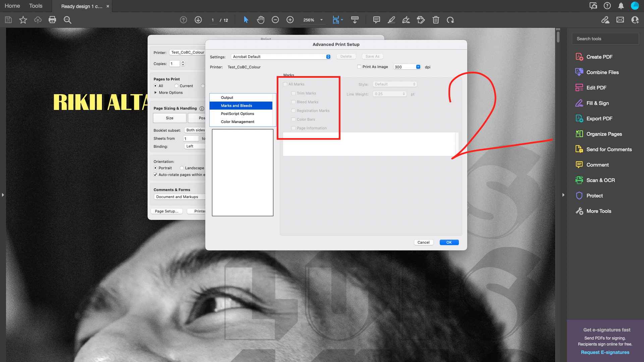Click the delete trash icon
The image size is (644, 362).
[436, 20]
